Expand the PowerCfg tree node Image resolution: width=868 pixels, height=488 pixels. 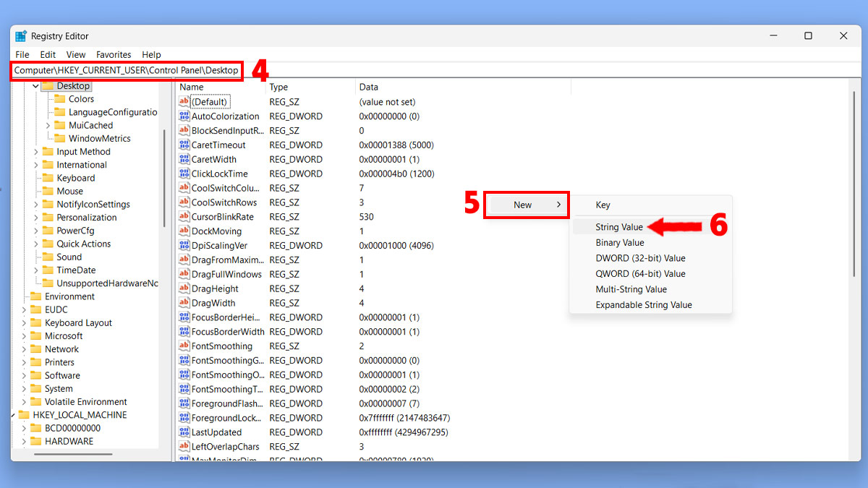35,231
